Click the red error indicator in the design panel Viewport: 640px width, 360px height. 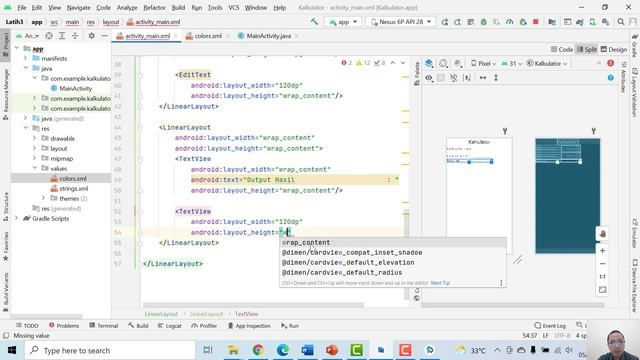tap(610, 63)
